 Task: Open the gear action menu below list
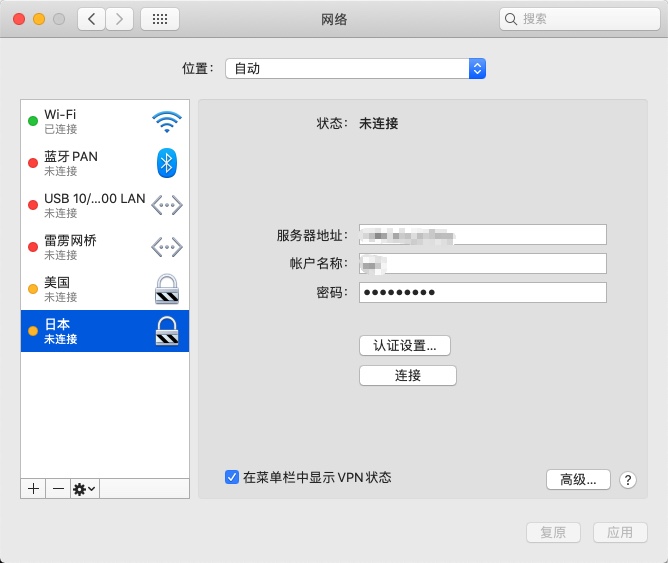point(85,488)
